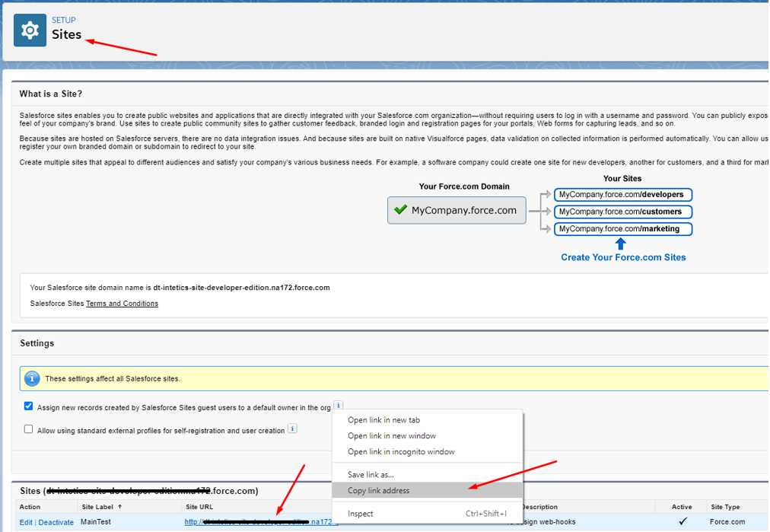
Task: Click the MainTest site label cell
Action: [96, 521]
